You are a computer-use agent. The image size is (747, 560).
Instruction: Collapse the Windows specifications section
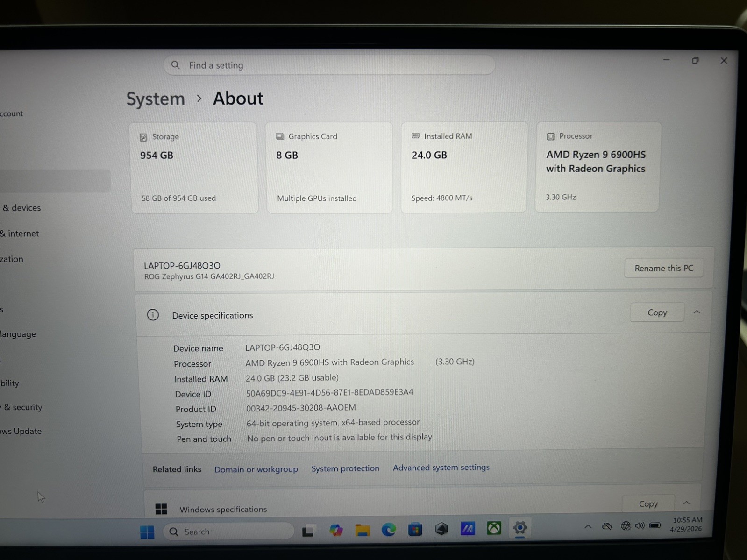pos(686,503)
